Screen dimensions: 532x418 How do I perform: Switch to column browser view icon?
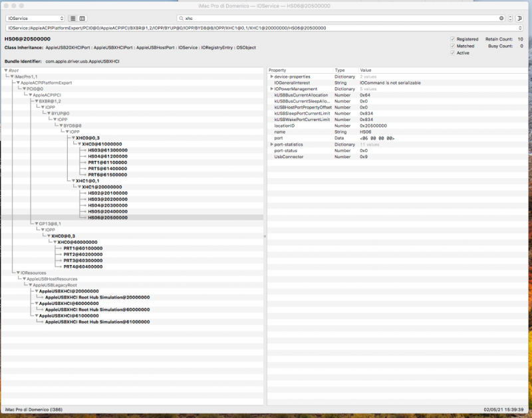tap(82, 18)
